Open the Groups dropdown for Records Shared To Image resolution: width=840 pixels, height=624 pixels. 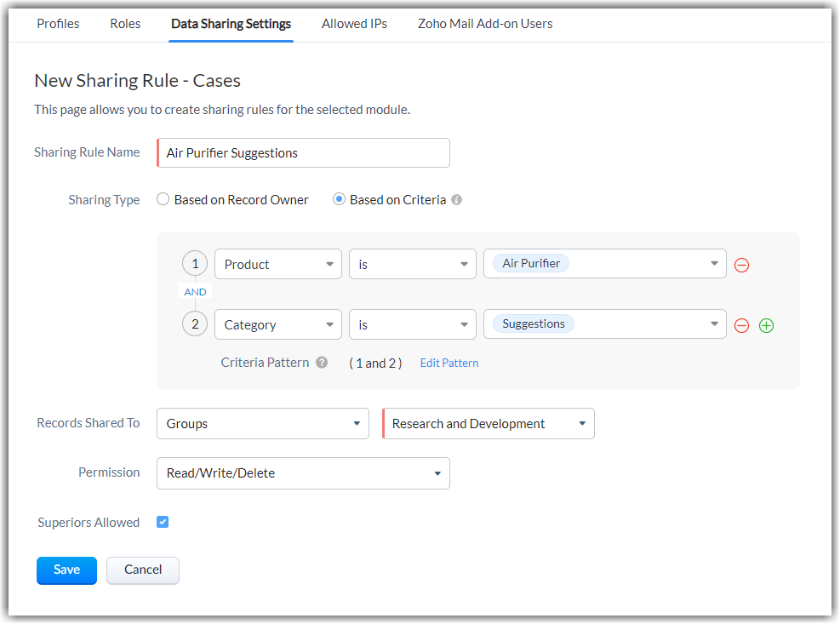pos(263,424)
